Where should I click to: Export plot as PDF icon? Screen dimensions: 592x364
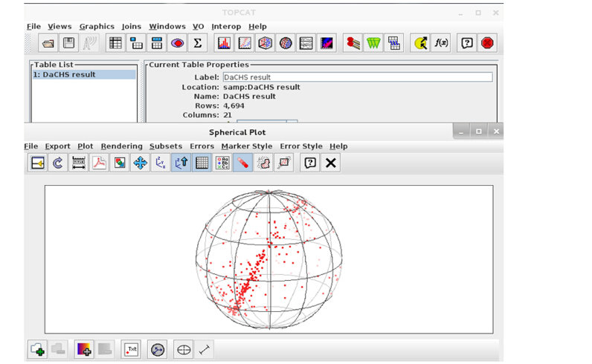(x=99, y=163)
